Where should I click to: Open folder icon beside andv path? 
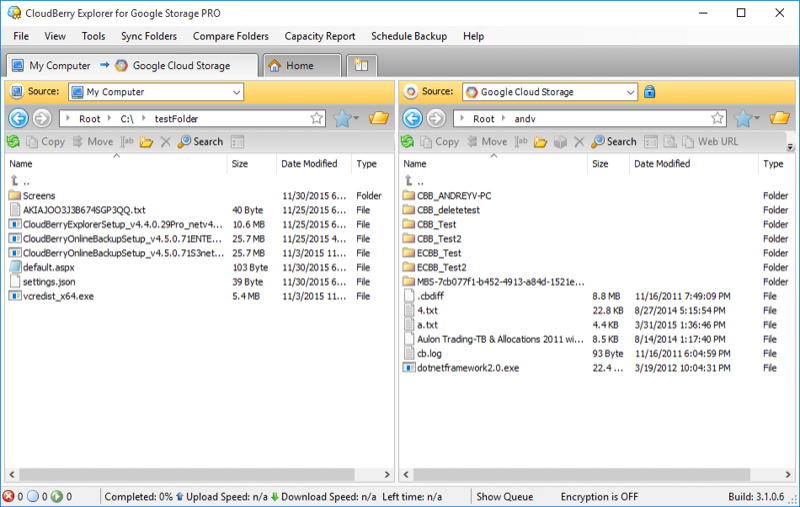pyautogui.click(x=780, y=118)
